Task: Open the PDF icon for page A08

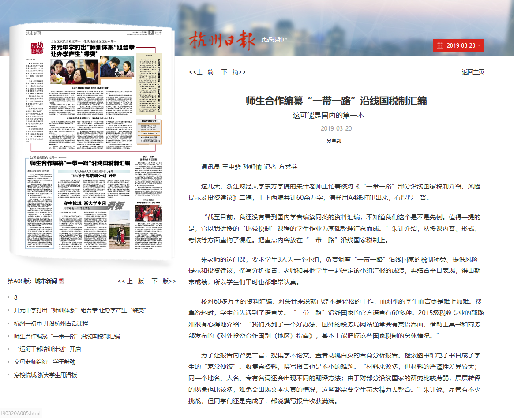Action: (x=61, y=281)
